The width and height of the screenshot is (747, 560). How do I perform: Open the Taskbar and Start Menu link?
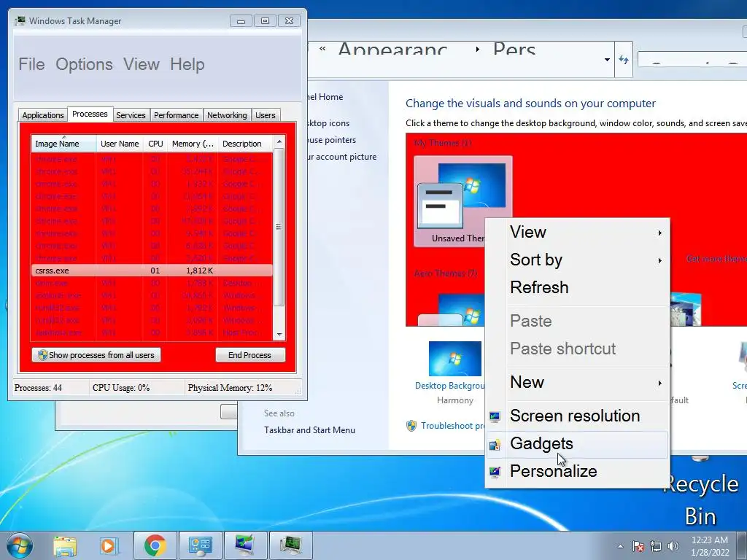pyautogui.click(x=309, y=430)
